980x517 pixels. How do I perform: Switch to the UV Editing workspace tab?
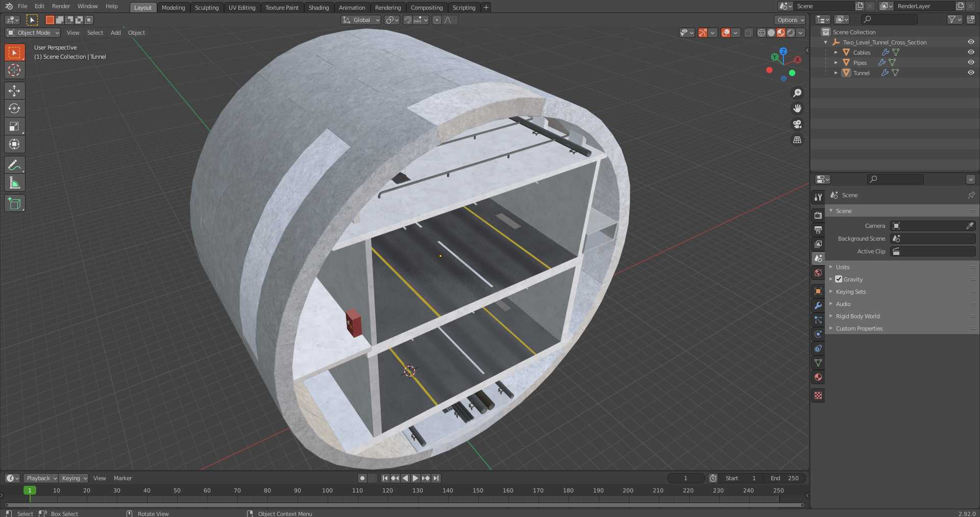pos(241,8)
